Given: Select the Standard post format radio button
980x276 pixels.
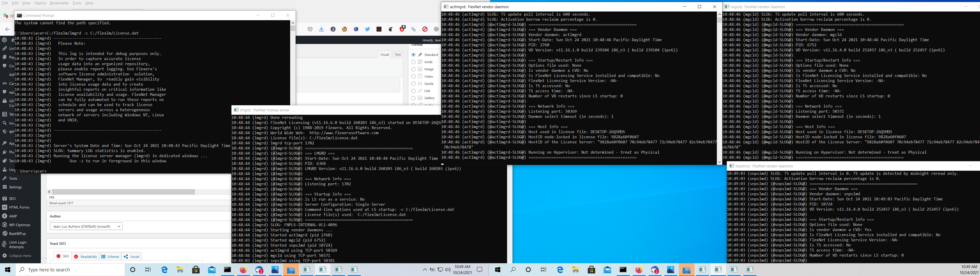Looking at the screenshot, I should coord(413,54).
